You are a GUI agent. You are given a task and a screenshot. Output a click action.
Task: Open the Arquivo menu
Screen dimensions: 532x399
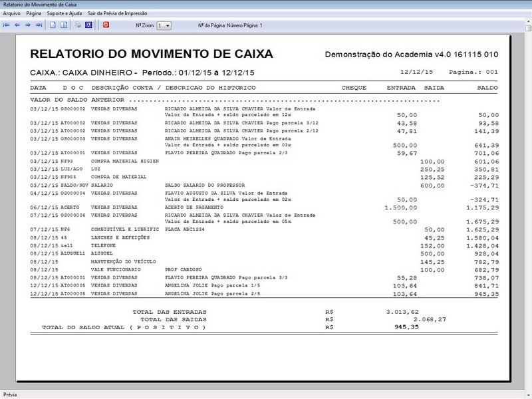pos(11,13)
